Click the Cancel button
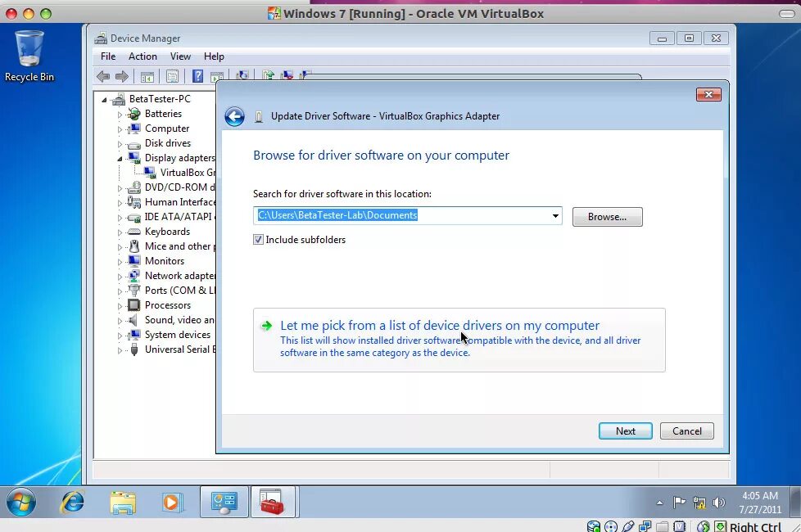The width and height of the screenshot is (801, 532). (x=686, y=431)
